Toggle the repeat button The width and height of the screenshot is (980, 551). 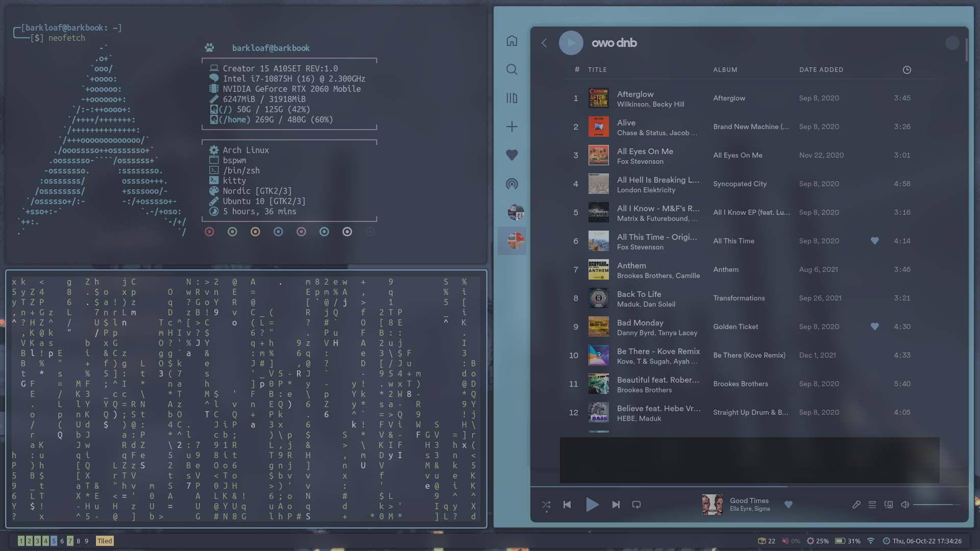[x=636, y=505]
